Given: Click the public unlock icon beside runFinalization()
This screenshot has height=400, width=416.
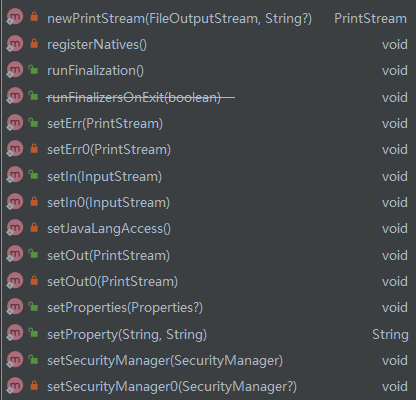Looking at the screenshot, I should point(33,69).
